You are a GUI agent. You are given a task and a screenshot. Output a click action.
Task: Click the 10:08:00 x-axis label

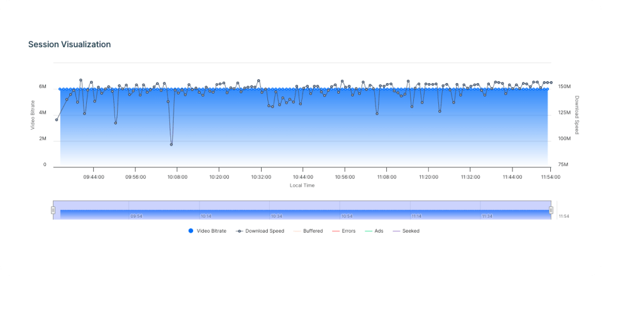177,177
